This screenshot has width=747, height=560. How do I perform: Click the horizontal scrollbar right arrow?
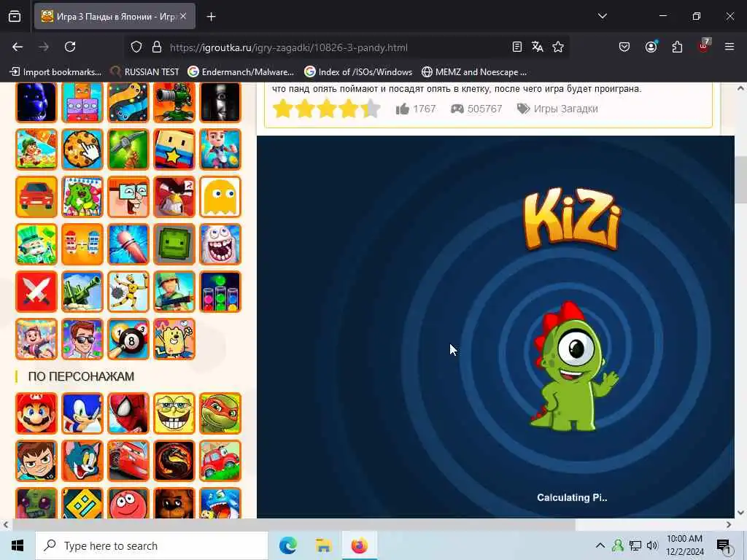pos(729,525)
